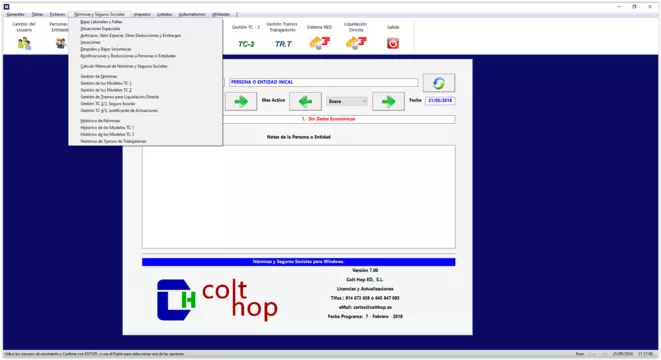The height and width of the screenshot is (360, 661).
Task: Open the Liquidación Directa toolbar icon
Action: pyautogui.click(x=356, y=43)
